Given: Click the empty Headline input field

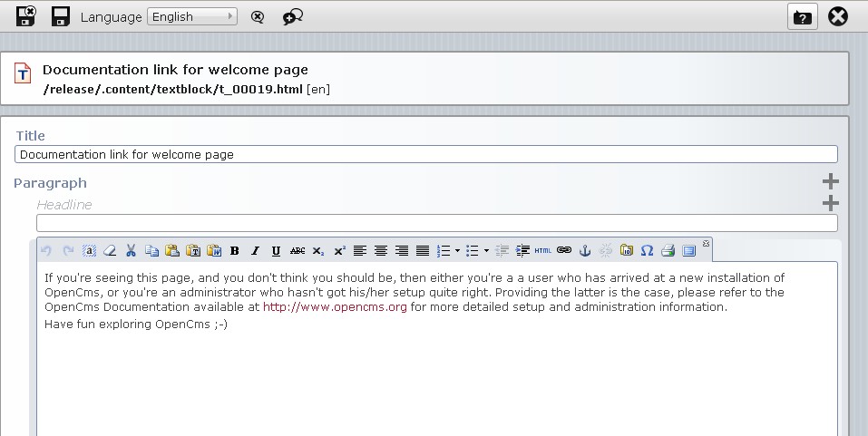Looking at the screenshot, I should 437,223.
